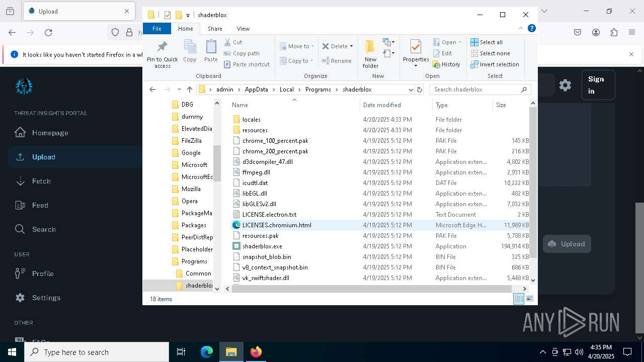
Task: Switch to View ribbon tab
Action: (243, 29)
